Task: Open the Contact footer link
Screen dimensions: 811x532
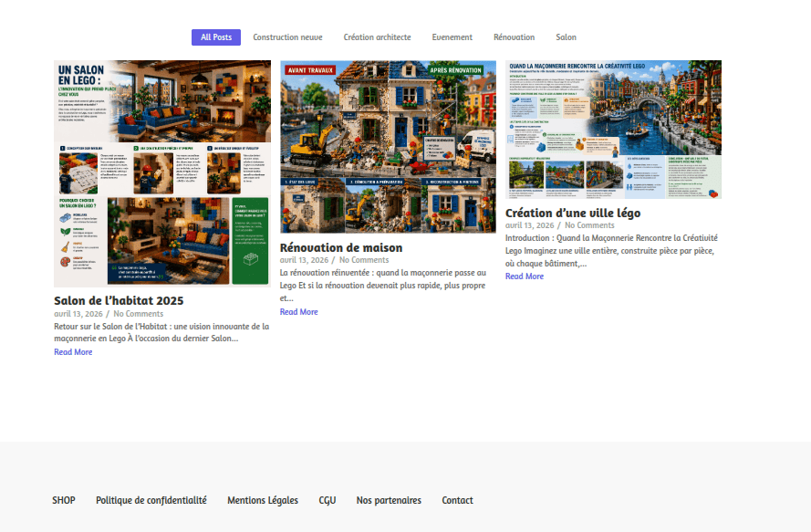Action: (x=457, y=500)
